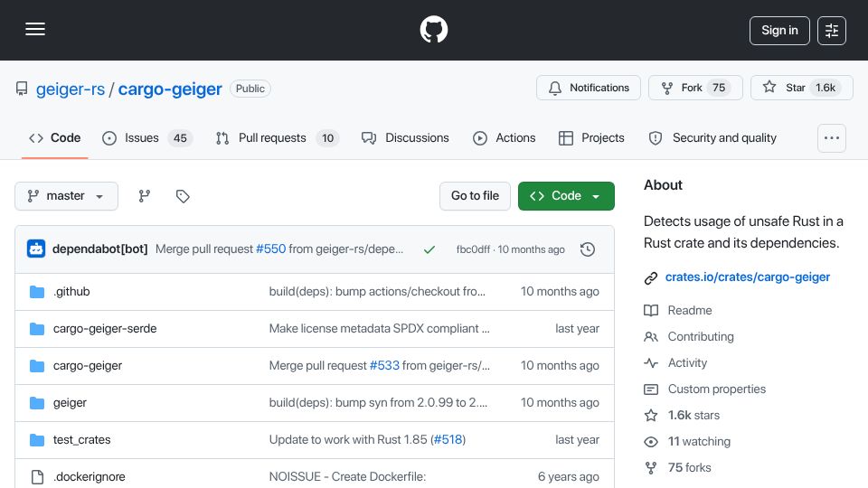
Task: Switch to the Actions tab
Action: 505,138
